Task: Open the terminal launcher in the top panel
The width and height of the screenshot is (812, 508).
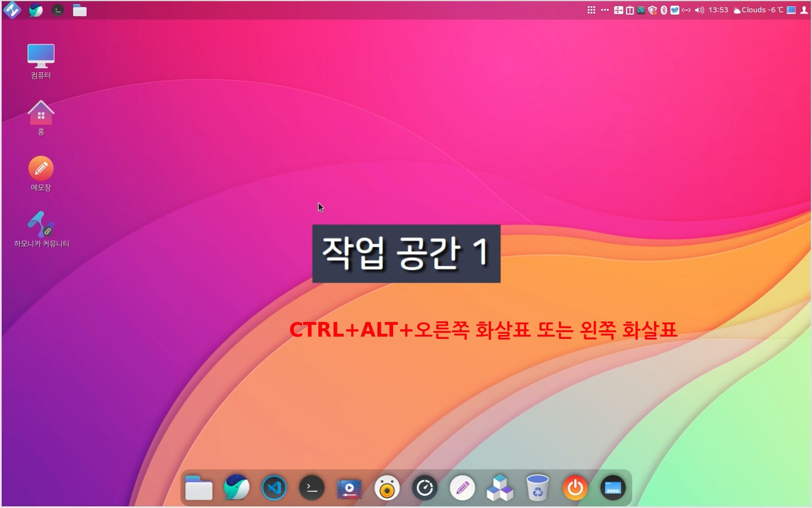Action: pyautogui.click(x=57, y=10)
